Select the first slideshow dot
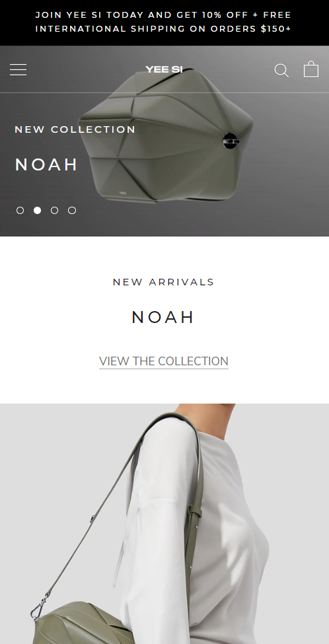Screen dimensions: 329x644 coord(20,210)
